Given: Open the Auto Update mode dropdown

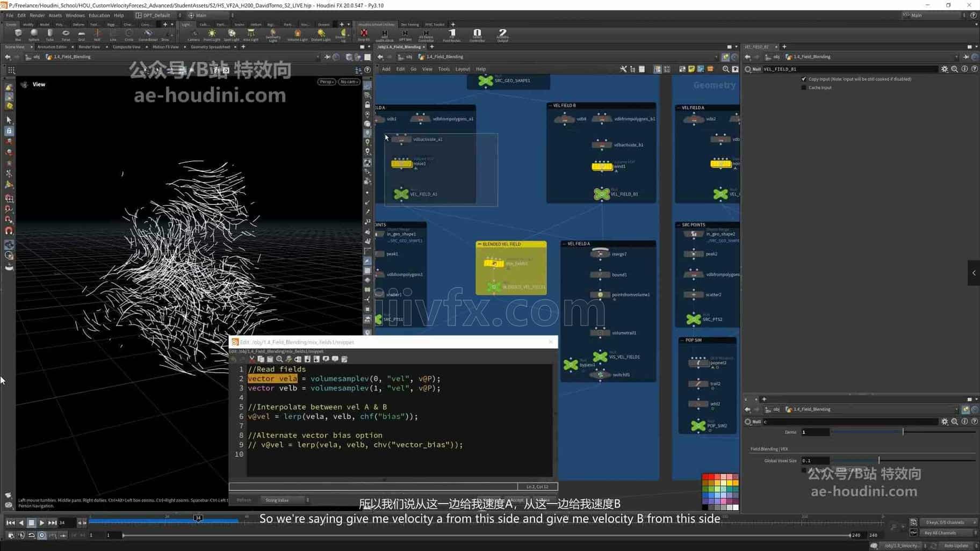Looking at the screenshot, I should tap(957, 546).
